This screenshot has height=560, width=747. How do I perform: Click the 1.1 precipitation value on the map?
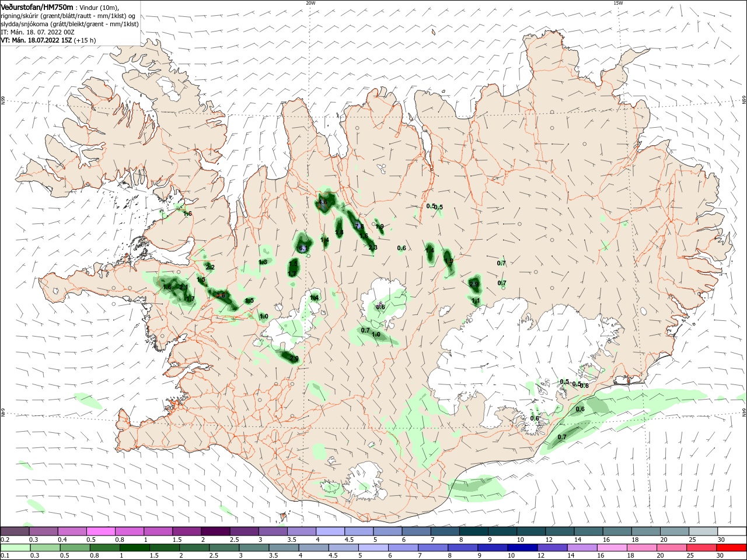(476, 301)
